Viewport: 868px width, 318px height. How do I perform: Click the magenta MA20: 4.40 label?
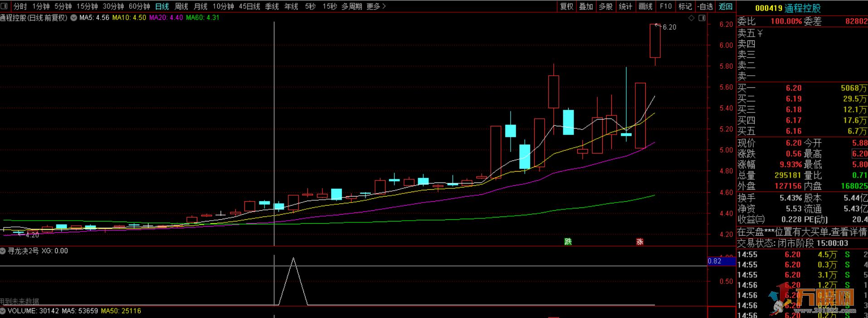[x=166, y=18]
